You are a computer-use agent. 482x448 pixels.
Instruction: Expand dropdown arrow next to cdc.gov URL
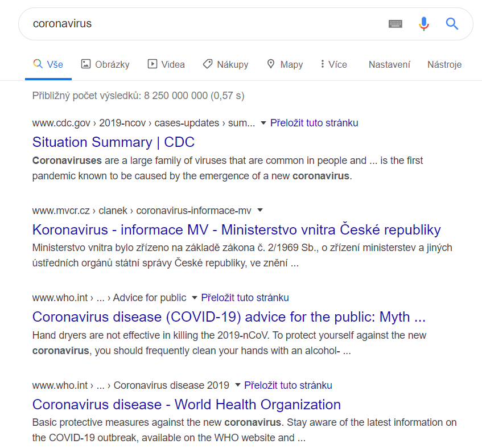[263, 123]
